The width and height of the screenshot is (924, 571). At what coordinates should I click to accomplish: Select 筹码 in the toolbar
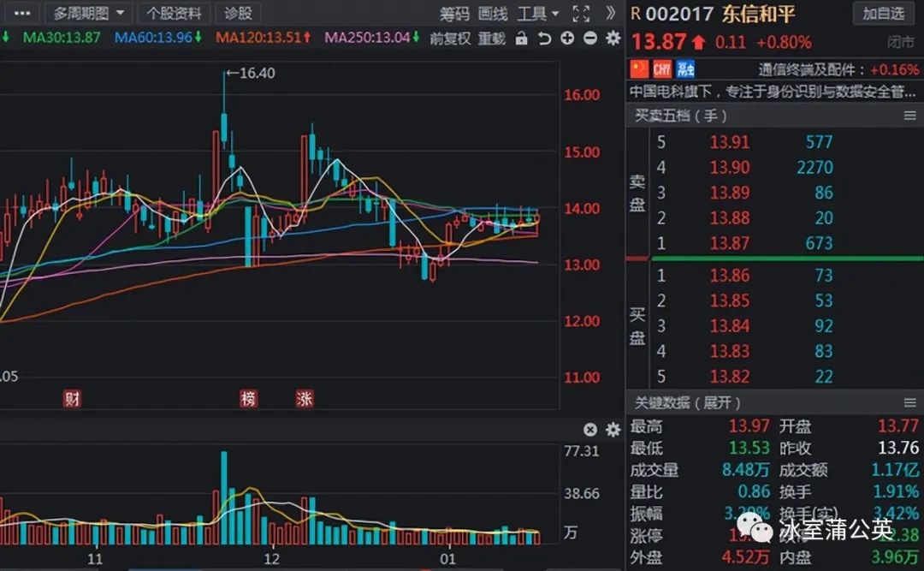454,13
